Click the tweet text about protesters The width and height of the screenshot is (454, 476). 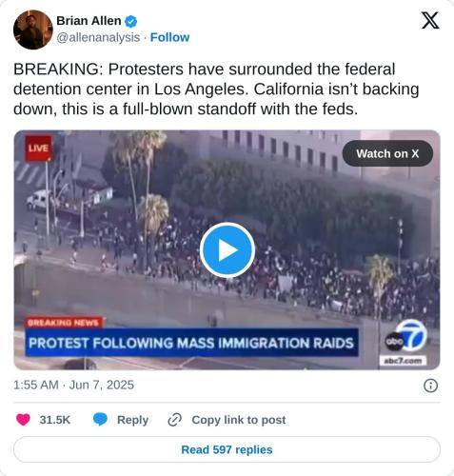pyautogui.click(x=216, y=89)
